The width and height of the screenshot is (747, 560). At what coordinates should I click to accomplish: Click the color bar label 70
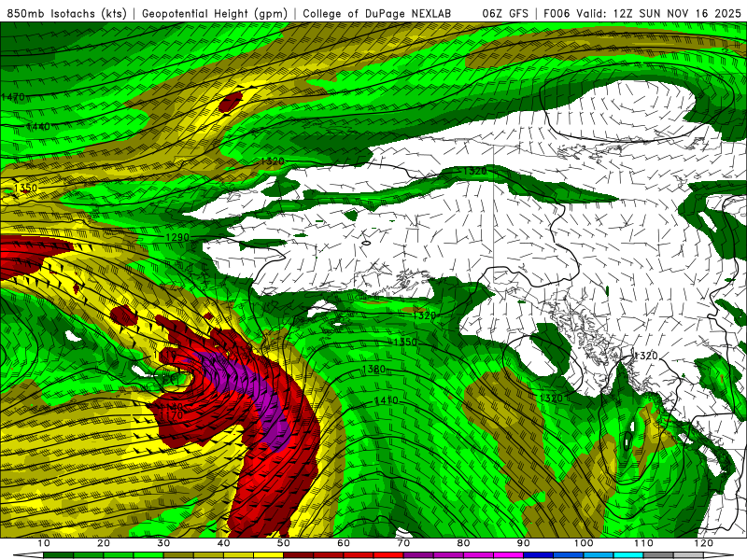click(403, 543)
